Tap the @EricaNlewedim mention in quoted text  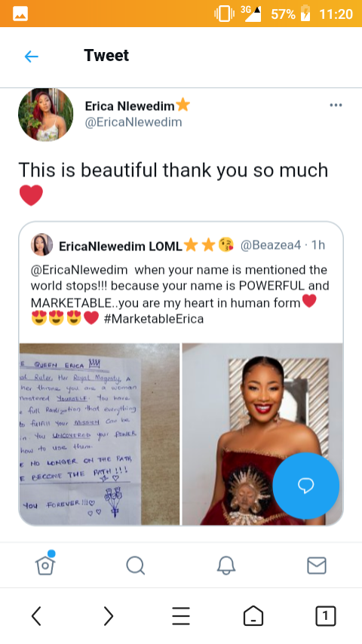coord(79,270)
